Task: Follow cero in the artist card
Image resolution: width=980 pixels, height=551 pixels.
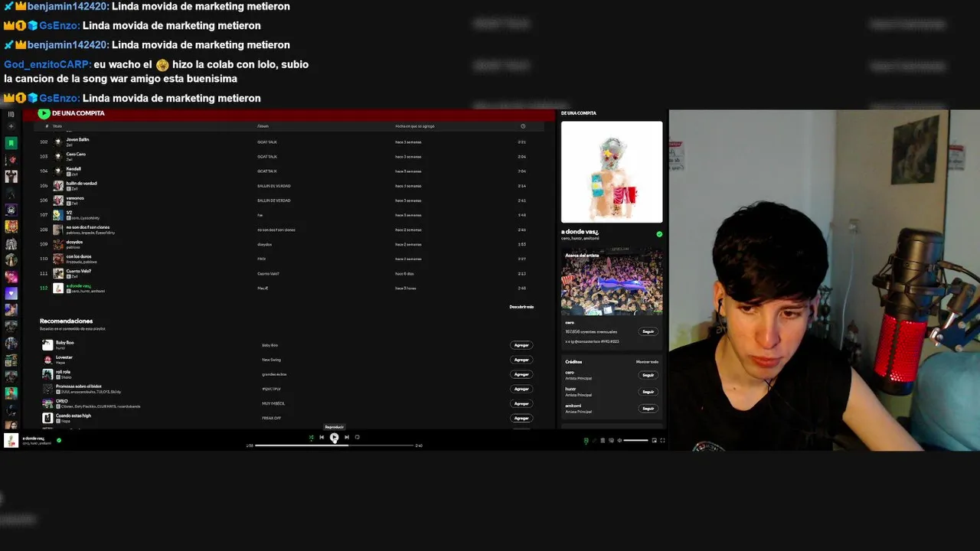Action: coord(648,332)
